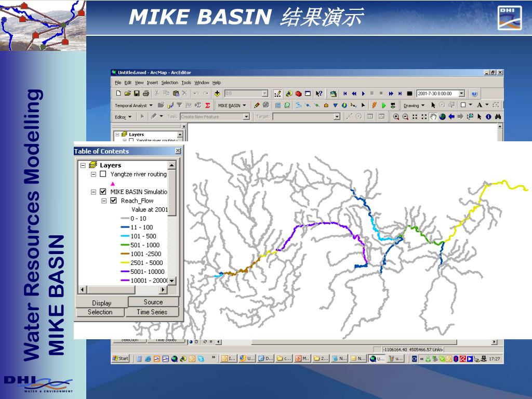
Task: Click the 501 - 1000 green legend swatch
Action: 125,245
